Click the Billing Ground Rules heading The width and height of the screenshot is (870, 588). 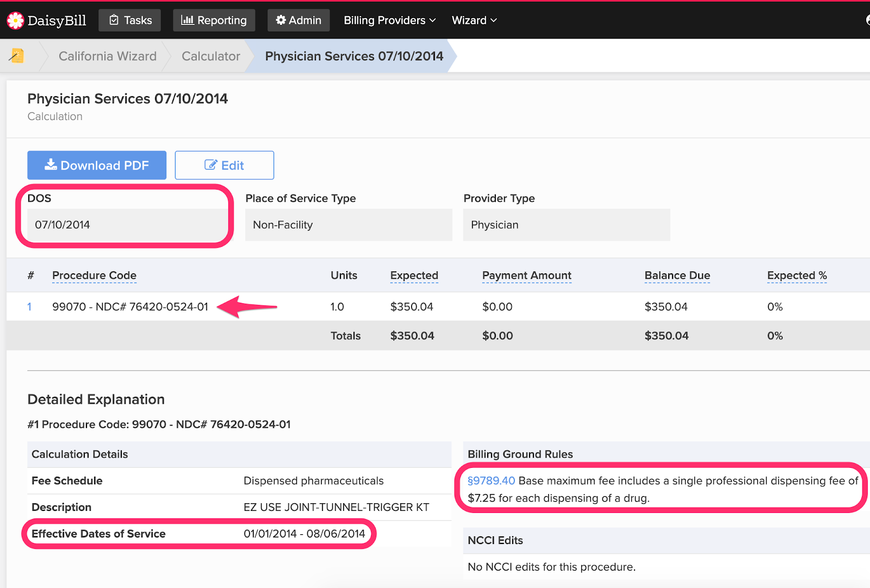[x=520, y=454]
